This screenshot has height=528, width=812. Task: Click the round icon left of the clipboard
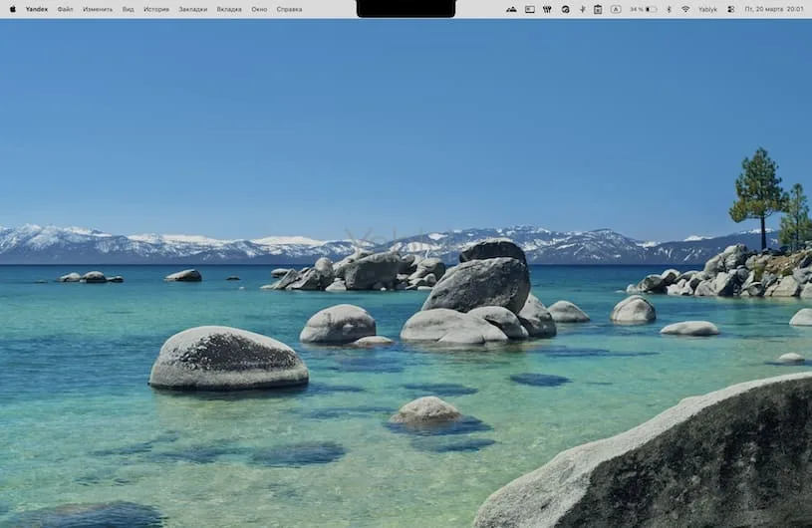(x=565, y=9)
